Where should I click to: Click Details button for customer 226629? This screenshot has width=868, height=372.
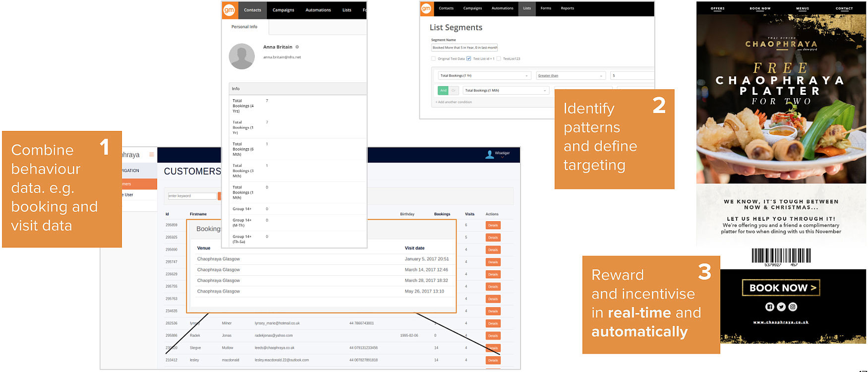pyautogui.click(x=493, y=274)
